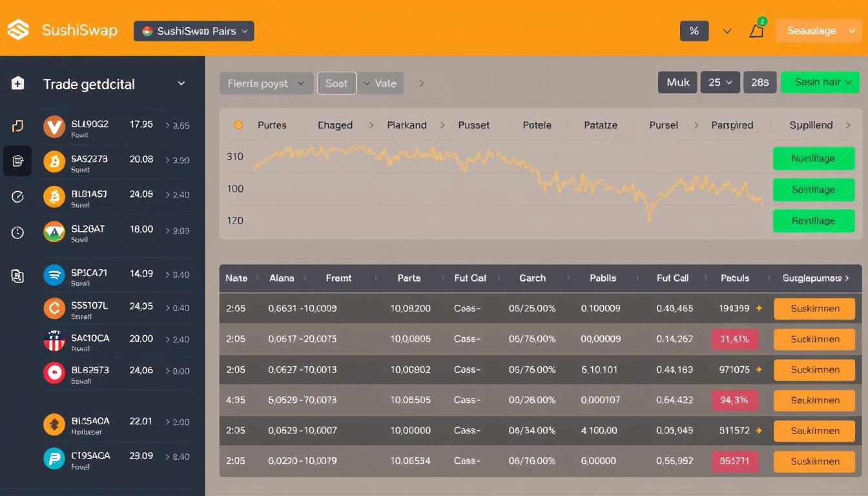Switch to the Pusset tab
Image resolution: width=868 pixels, height=496 pixels.
coord(473,125)
